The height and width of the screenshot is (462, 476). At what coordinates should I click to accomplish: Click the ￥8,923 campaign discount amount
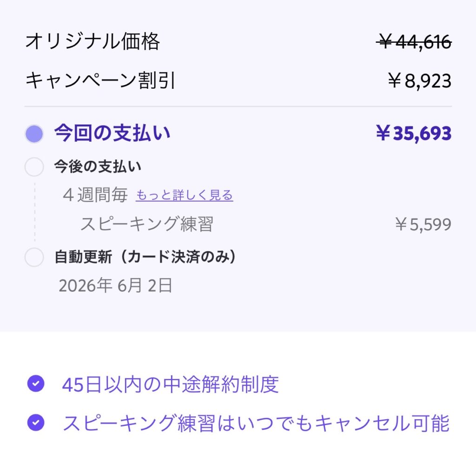(x=419, y=81)
